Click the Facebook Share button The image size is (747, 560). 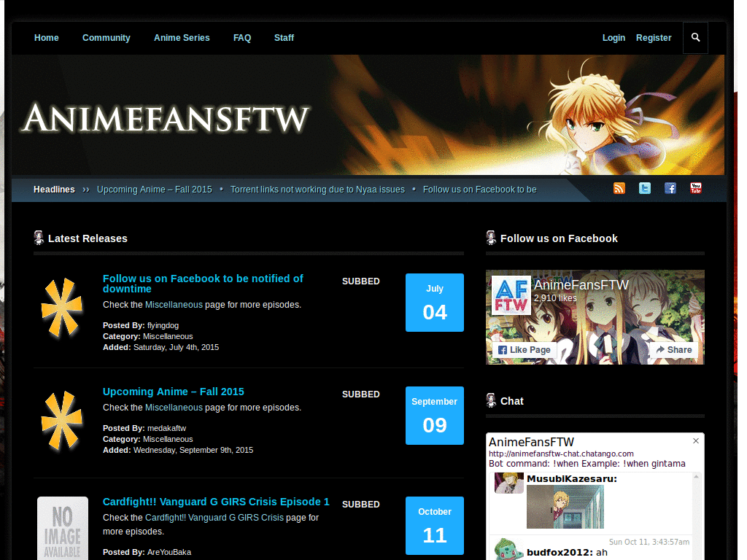(x=673, y=350)
